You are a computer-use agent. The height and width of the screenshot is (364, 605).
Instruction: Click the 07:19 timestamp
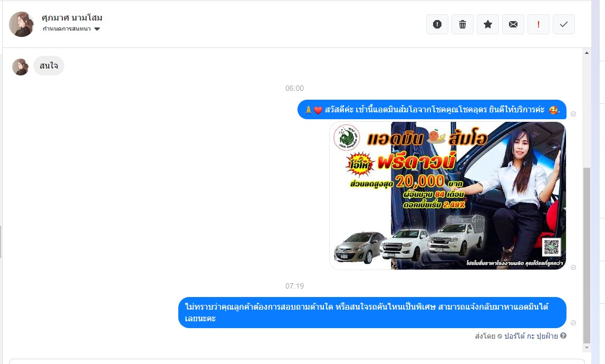[x=294, y=286]
